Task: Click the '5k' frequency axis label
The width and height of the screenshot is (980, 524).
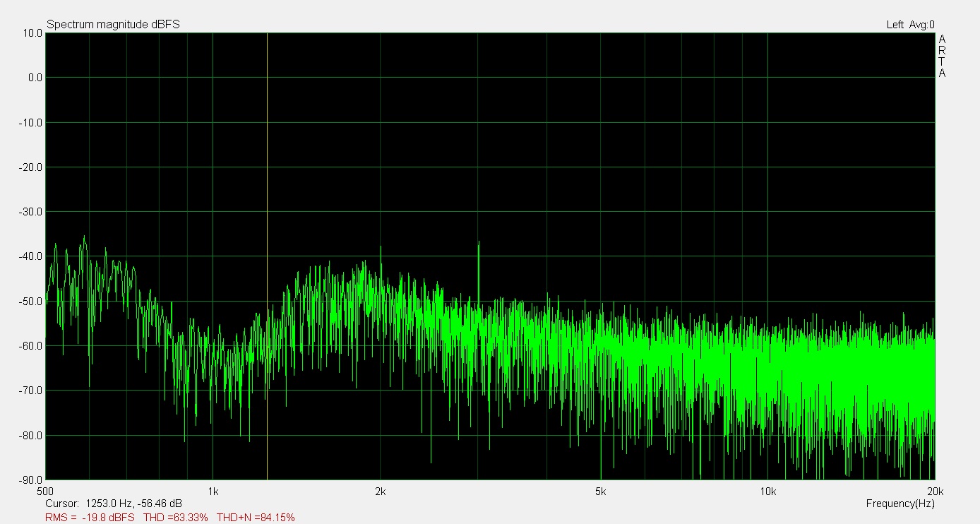Action: [x=601, y=492]
